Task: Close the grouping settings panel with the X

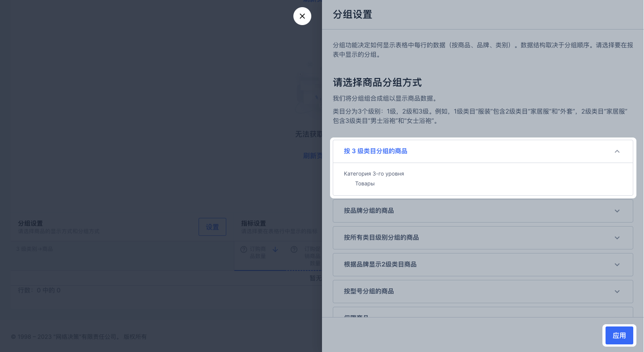Action: pos(302,16)
